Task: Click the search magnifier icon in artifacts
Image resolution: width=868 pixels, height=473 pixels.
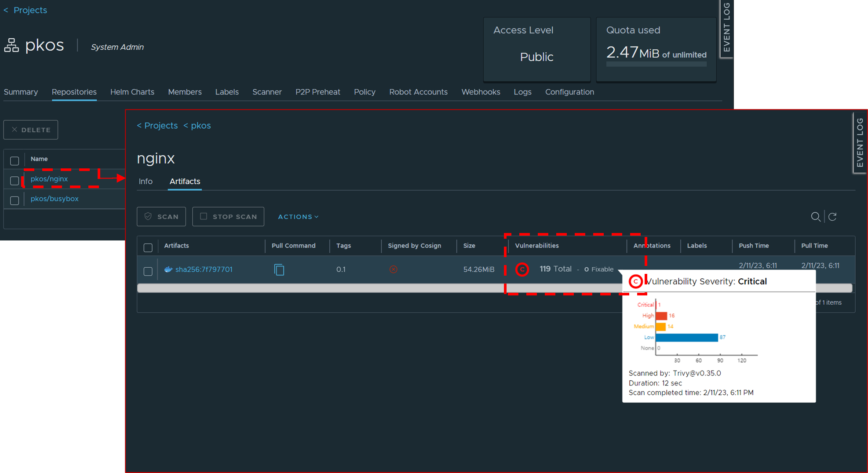Action: click(815, 217)
